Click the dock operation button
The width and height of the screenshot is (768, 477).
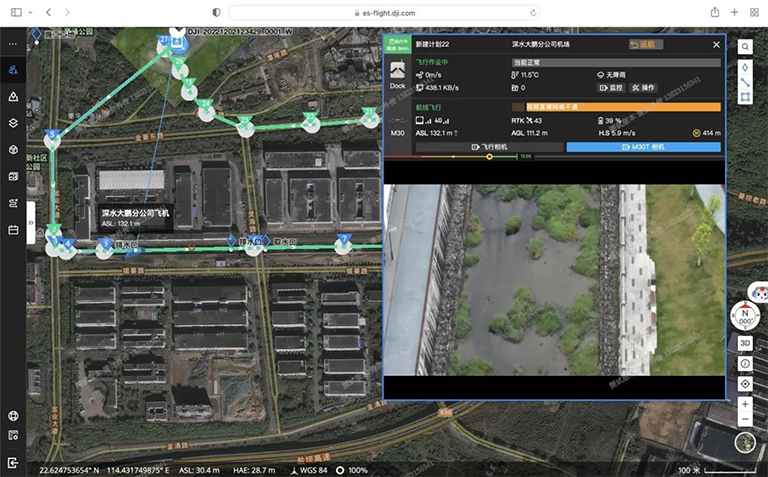[x=643, y=88]
